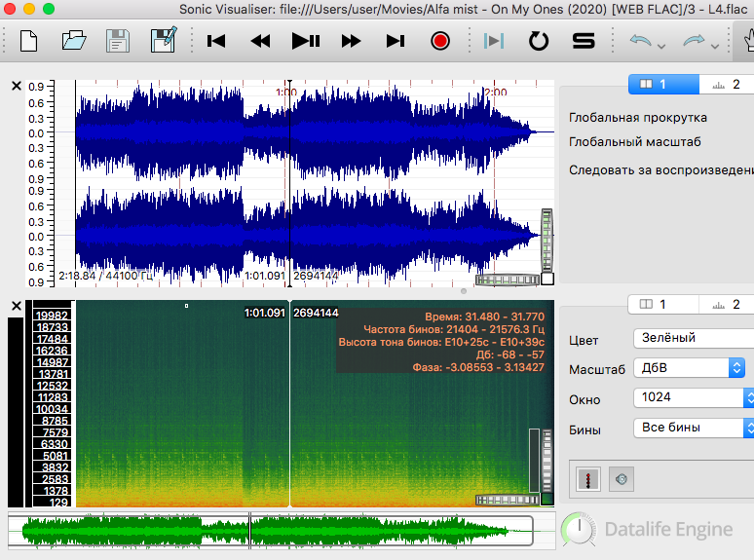Close the spectrogram pane with its X
The image size is (754, 560).
pos(17,306)
